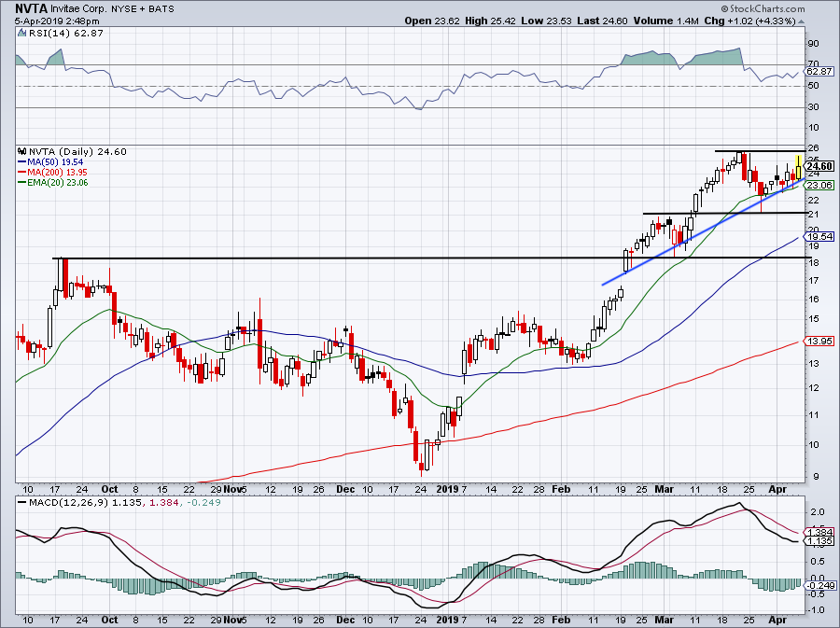
Task: Click the red MA(200) legend line marker
Action: click(x=22, y=173)
